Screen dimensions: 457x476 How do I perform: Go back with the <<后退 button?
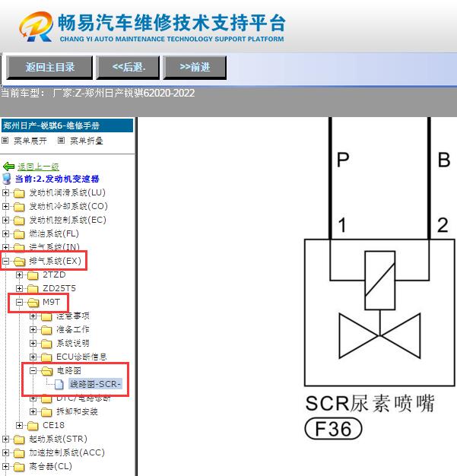coord(128,67)
